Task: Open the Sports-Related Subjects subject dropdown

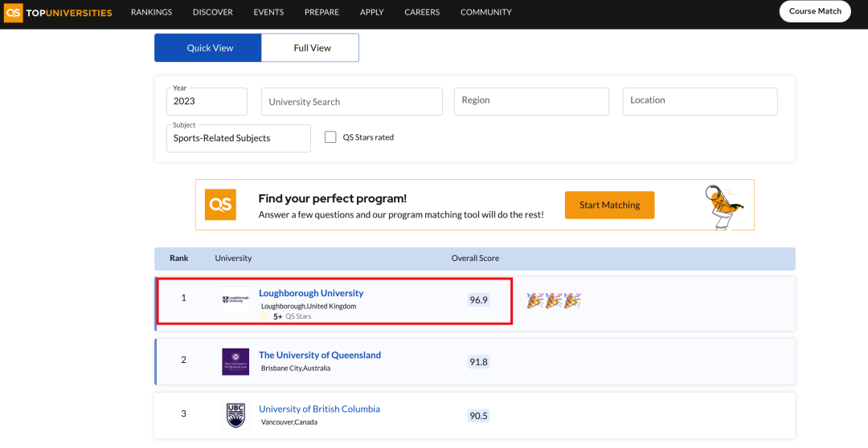Action: 239,138
